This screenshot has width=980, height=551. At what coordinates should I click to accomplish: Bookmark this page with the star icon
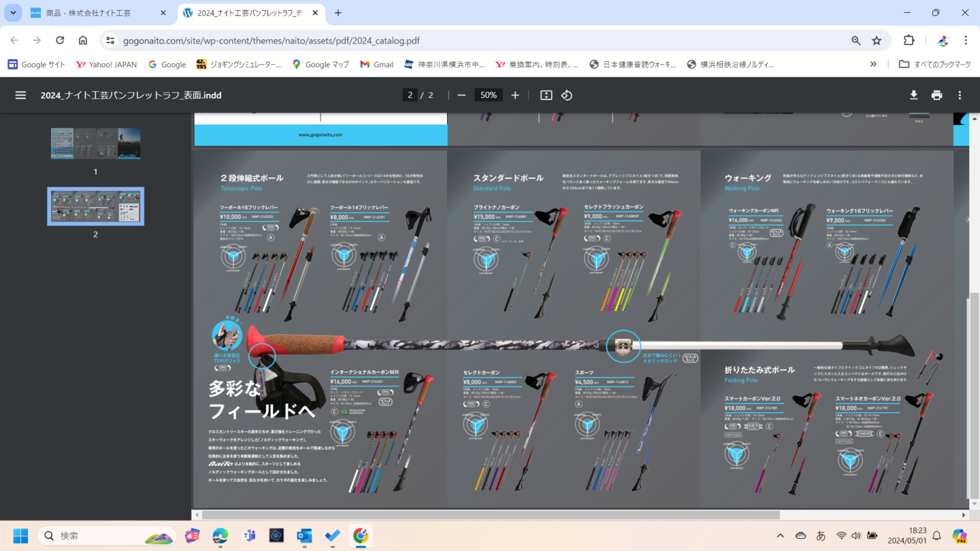click(x=877, y=40)
